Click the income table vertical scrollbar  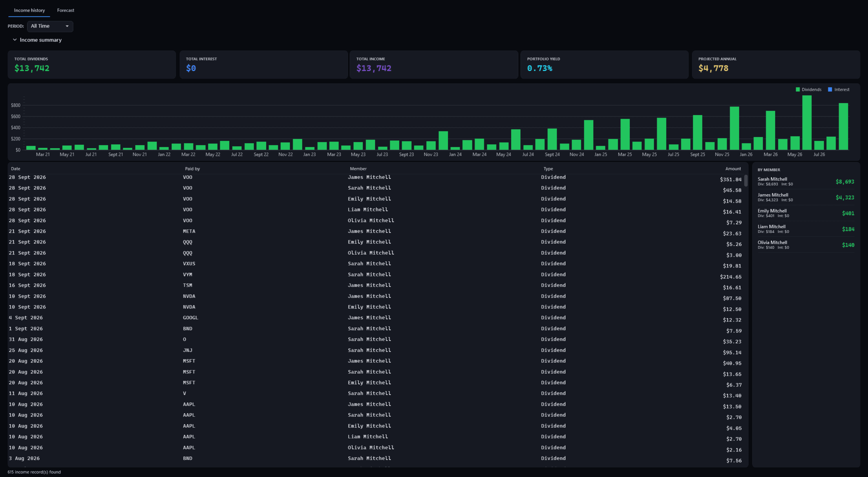pyautogui.click(x=746, y=180)
